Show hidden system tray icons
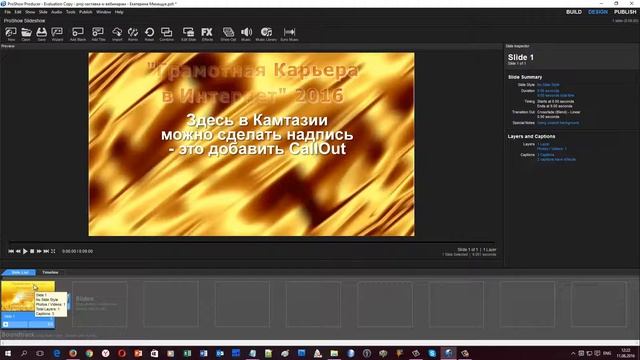Image resolution: width=640 pixels, height=360 pixels. (573, 353)
